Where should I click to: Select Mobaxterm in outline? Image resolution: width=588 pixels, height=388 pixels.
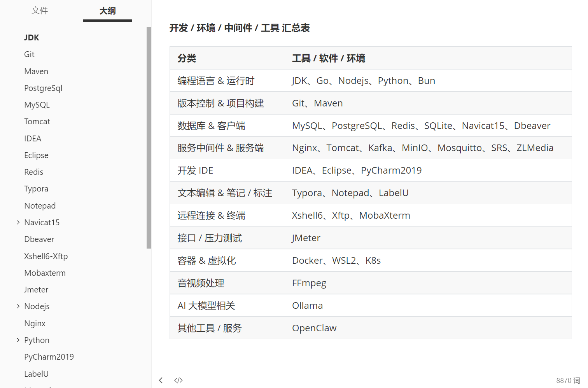pyautogui.click(x=45, y=273)
